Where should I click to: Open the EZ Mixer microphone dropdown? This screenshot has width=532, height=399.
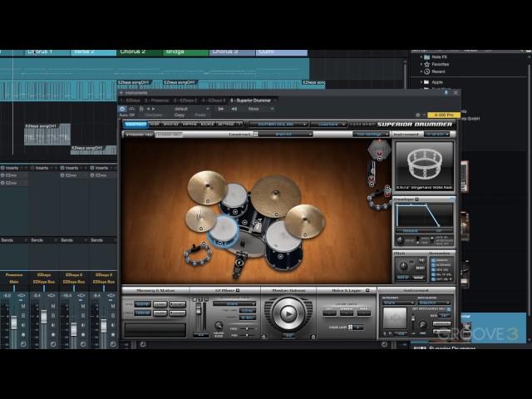tap(234, 303)
